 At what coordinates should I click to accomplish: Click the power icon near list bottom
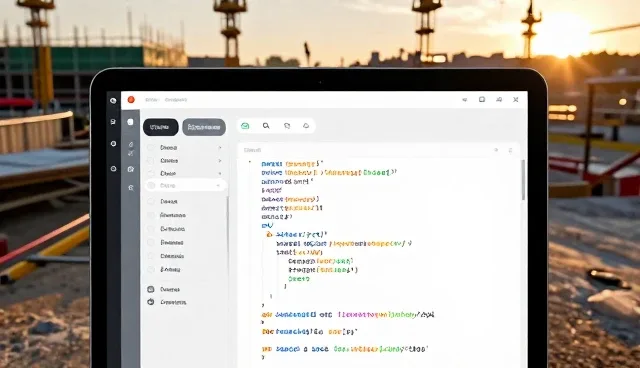pos(151,302)
